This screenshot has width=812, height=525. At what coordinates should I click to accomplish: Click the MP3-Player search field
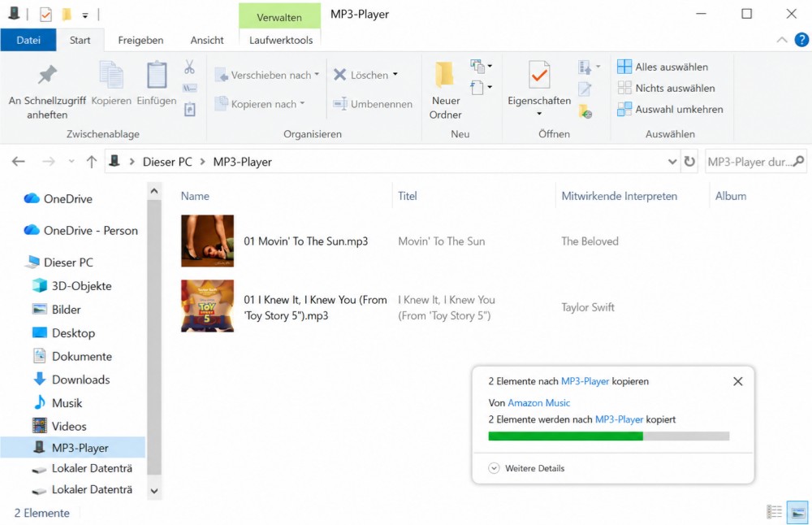click(x=755, y=162)
